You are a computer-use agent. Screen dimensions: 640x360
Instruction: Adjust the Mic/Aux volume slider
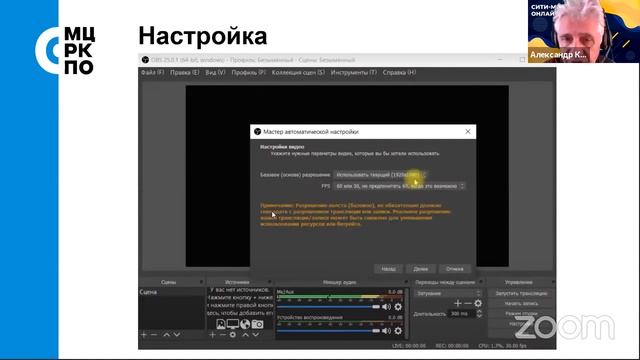pos(328,307)
